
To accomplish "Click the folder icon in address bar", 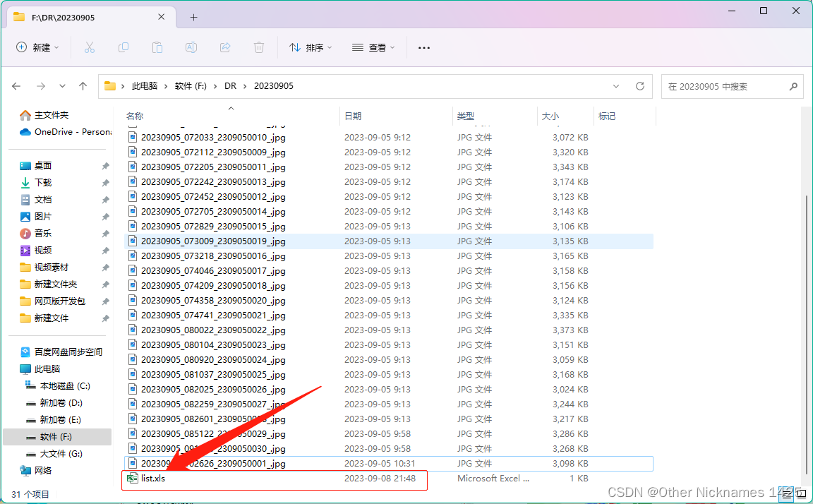I will 110,86.
